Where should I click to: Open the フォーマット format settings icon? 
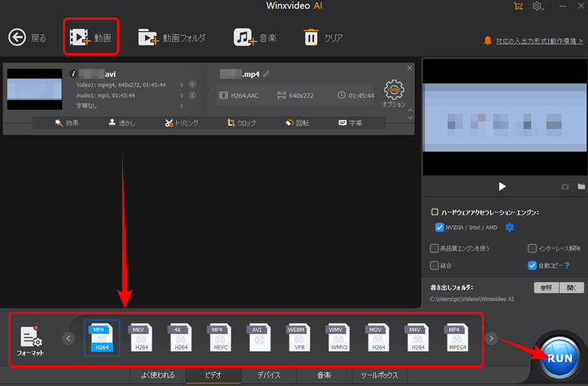[x=30, y=340]
